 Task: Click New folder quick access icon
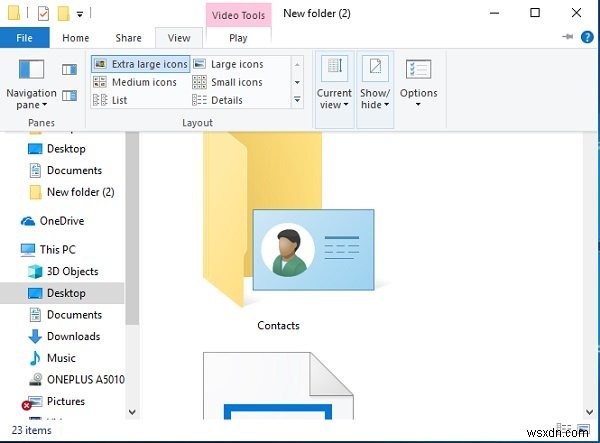63,14
